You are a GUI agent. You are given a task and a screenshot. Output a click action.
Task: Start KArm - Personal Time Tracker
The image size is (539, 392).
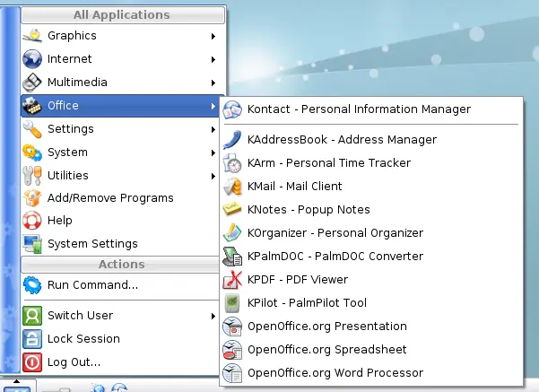[371, 163]
